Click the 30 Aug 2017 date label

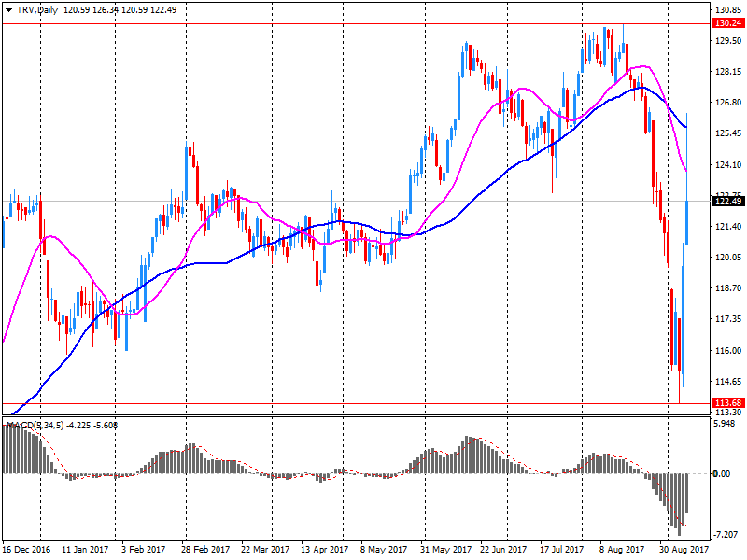click(x=684, y=550)
